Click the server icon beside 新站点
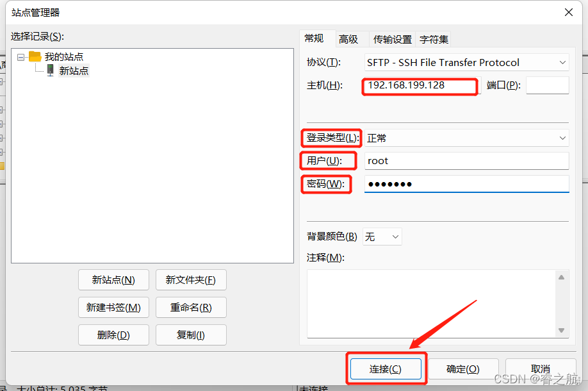The width and height of the screenshot is (588, 391). click(x=50, y=70)
